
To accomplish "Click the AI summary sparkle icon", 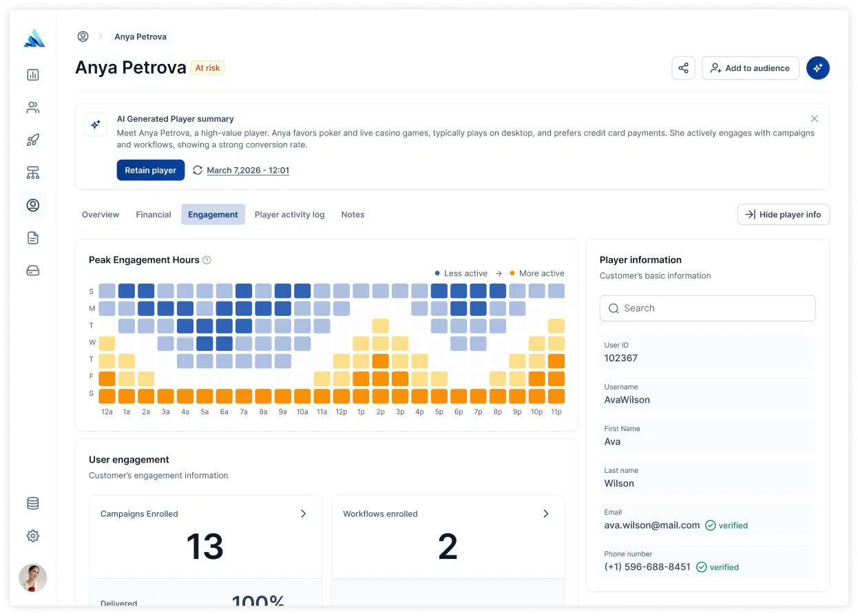I will coord(96,125).
